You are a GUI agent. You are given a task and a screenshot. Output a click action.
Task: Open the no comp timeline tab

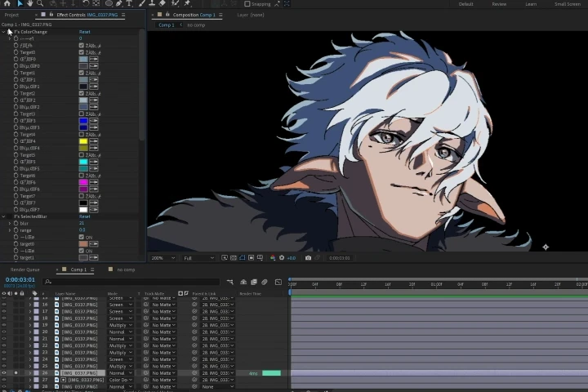click(126, 269)
